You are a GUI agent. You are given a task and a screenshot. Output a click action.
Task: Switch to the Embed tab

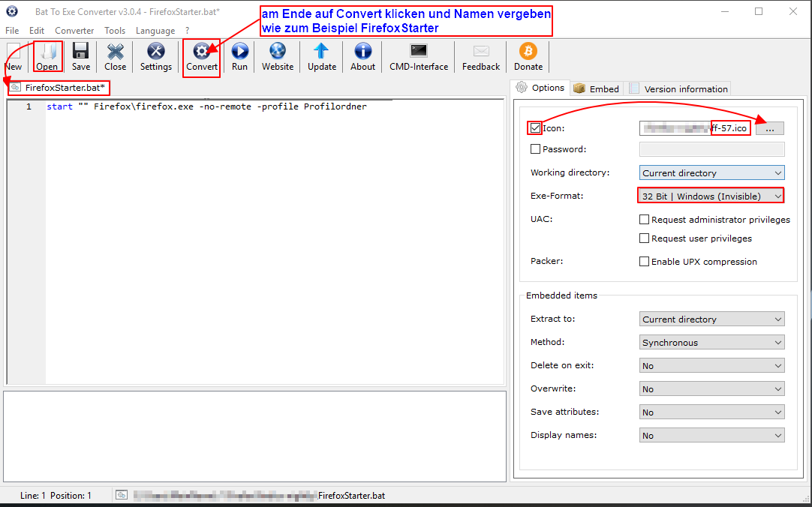coord(597,89)
